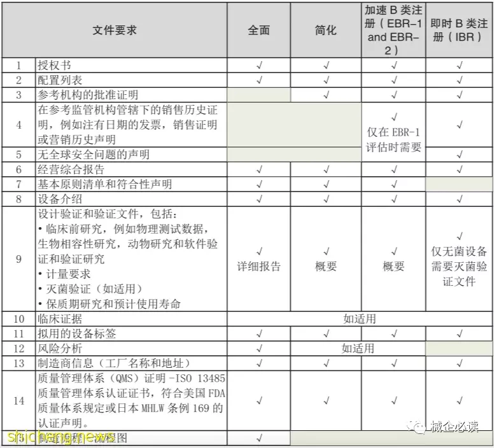Click the 加速 B 类 checkmark for 制造商信息

click(394, 363)
